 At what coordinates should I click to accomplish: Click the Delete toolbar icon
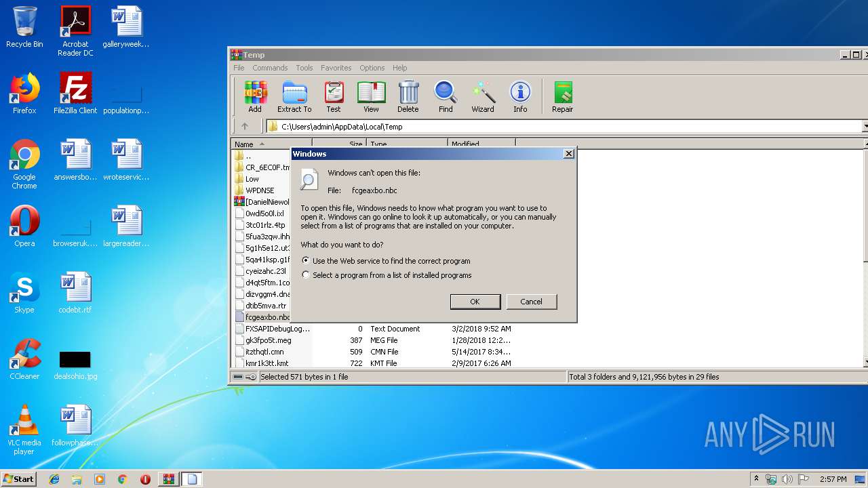tap(408, 97)
